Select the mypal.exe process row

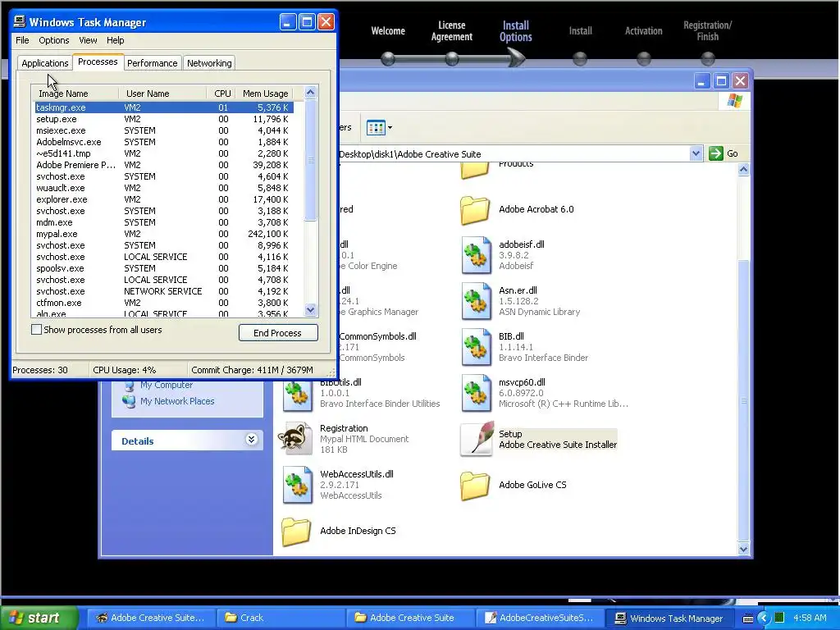coord(164,234)
